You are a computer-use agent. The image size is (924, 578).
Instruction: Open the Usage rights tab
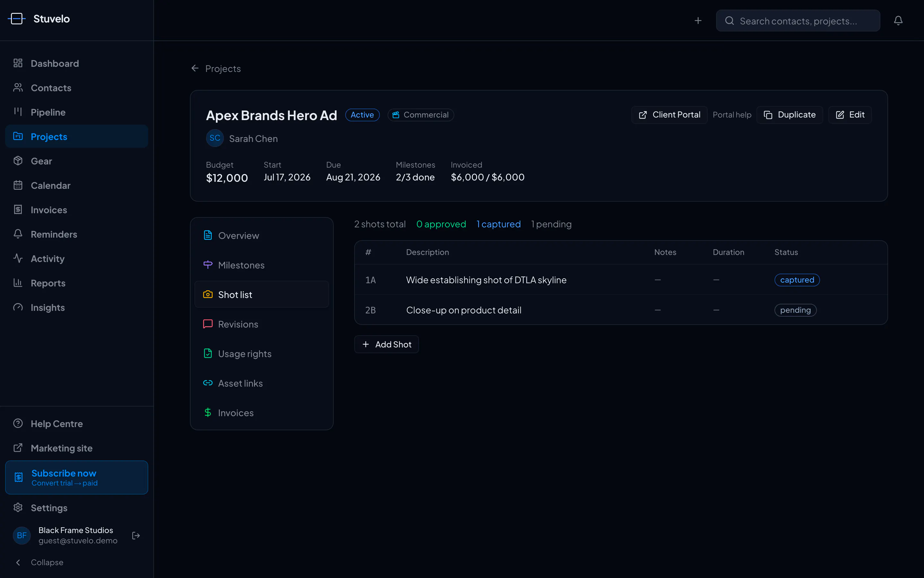pyautogui.click(x=261, y=354)
